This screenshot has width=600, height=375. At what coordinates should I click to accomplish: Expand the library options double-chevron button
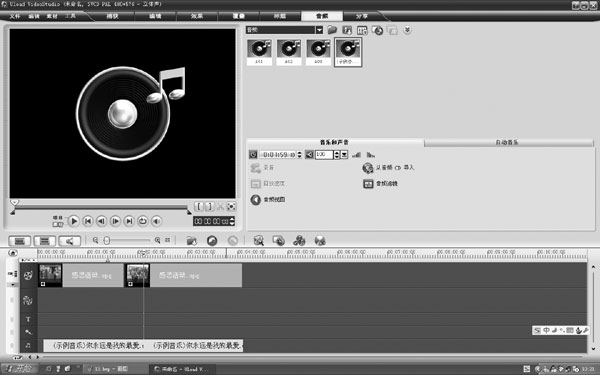tap(407, 30)
